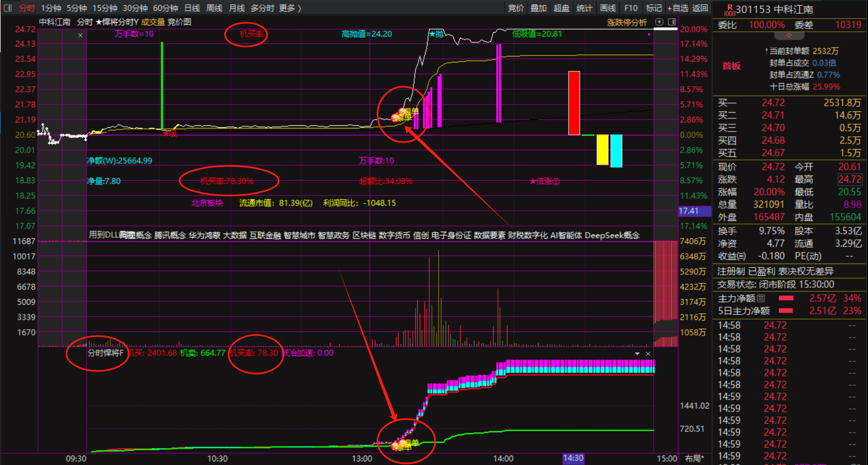The height and width of the screenshot is (465, 868).
Task: Toggle the 竞价图 auction chart view
Action: [180, 22]
